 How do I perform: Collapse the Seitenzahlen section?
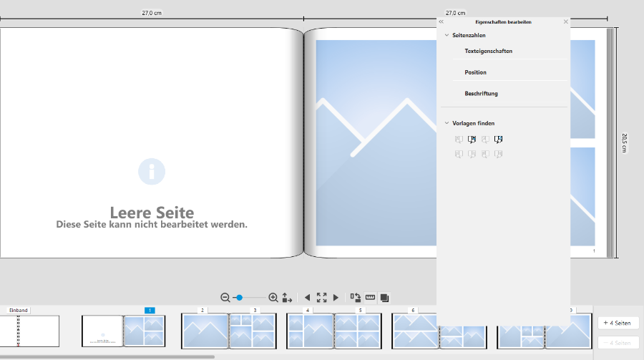(x=447, y=35)
